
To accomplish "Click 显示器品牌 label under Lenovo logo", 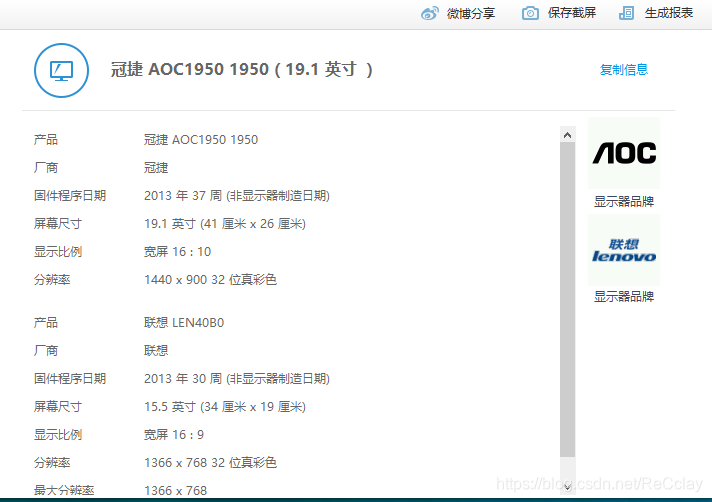I will coord(624,297).
